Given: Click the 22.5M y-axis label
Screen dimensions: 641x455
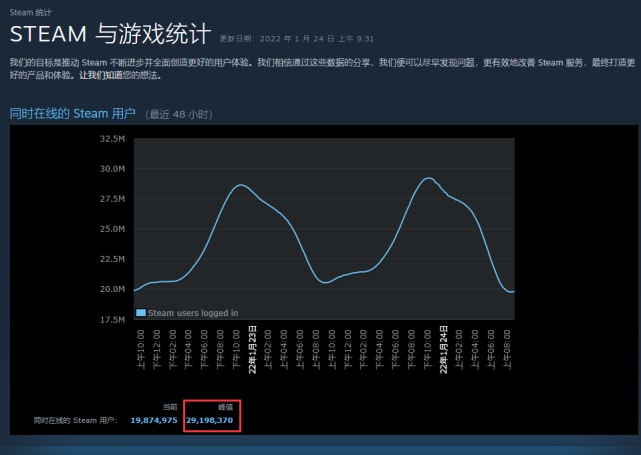Looking at the screenshot, I should click(112, 259).
